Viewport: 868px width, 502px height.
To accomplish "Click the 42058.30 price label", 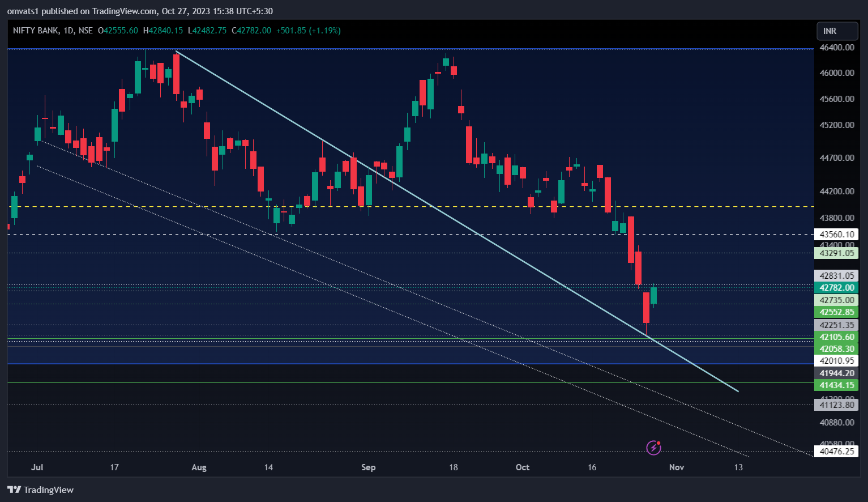I will click(836, 349).
